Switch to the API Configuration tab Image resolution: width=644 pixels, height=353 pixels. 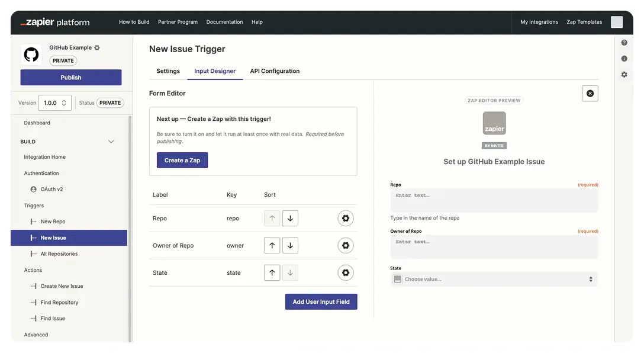point(275,71)
